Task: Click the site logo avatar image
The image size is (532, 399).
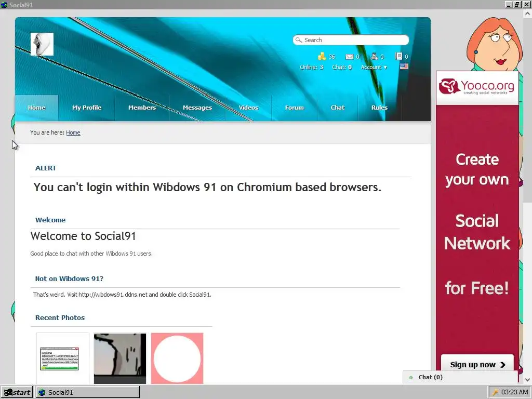Action: [42, 44]
